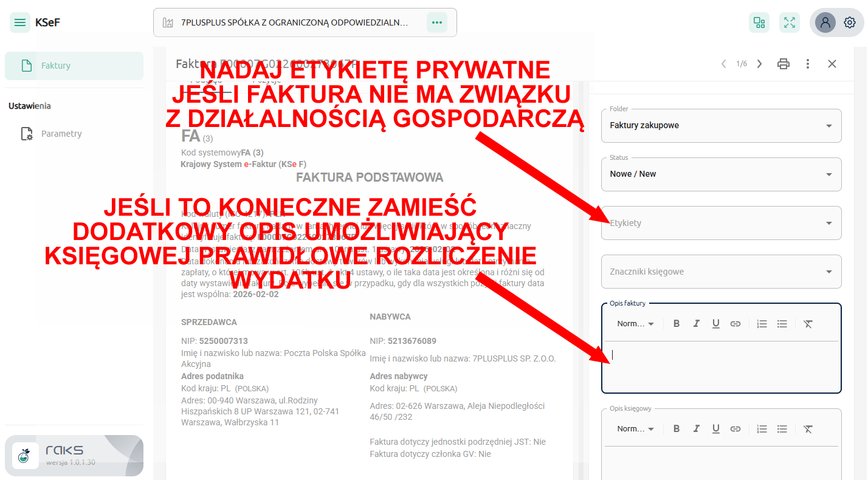
Task: Open Faktury in the left sidebar
Action: (x=74, y=66)
